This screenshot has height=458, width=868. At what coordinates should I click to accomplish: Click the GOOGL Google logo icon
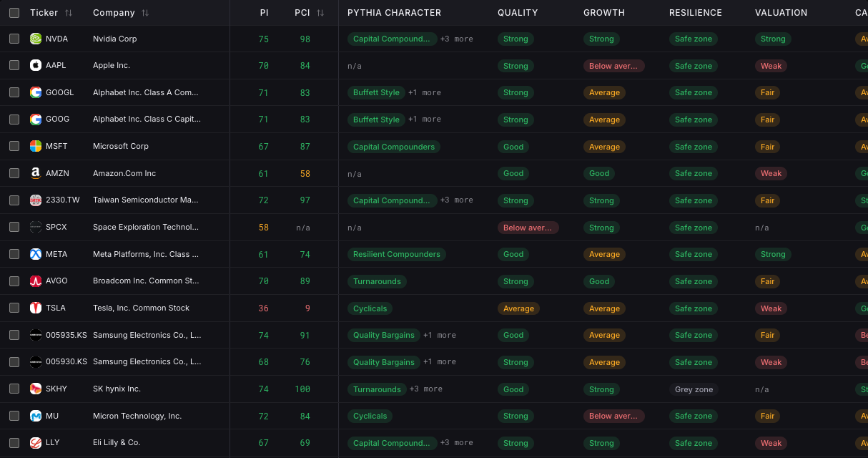pos(36,92)
